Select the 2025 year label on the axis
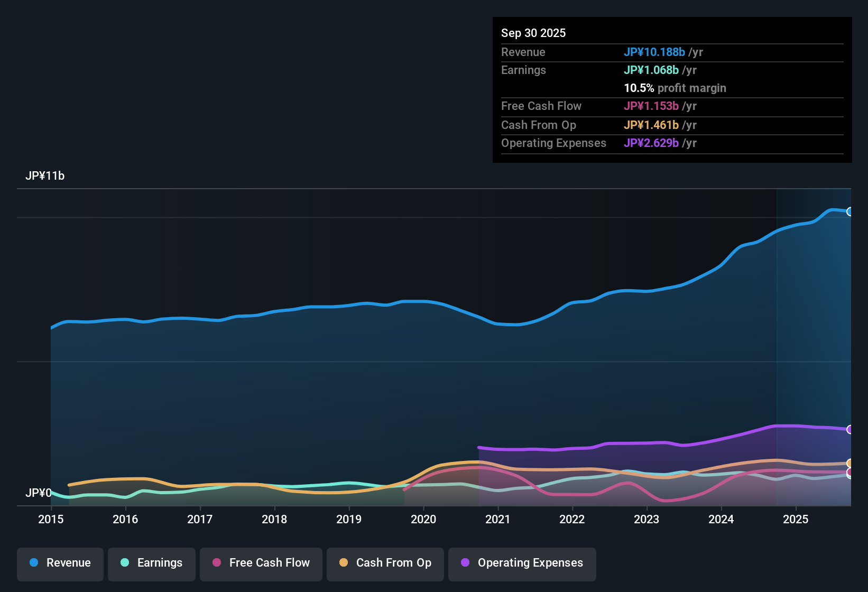This screenshot has width=868, height=592. click(x=796, y=520)
